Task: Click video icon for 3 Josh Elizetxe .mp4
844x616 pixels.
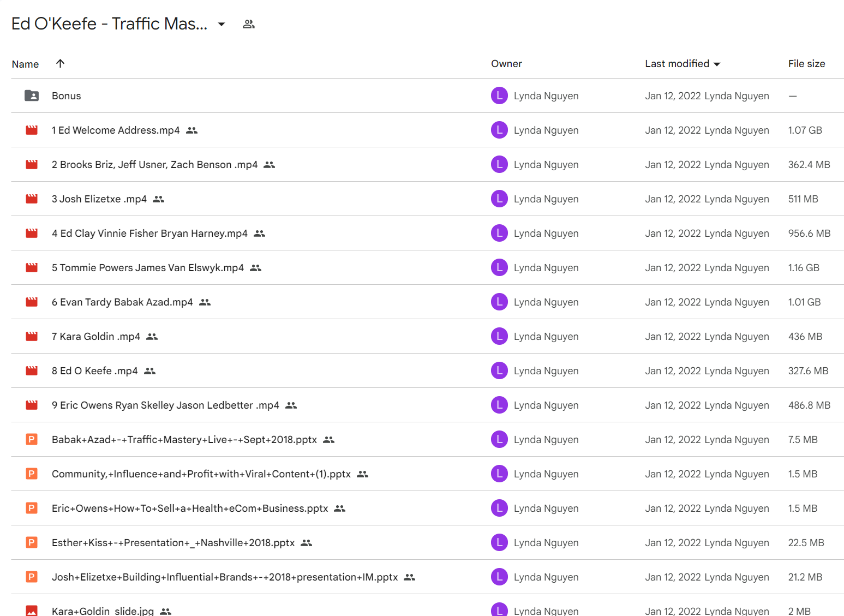Action: pos(32,199)
